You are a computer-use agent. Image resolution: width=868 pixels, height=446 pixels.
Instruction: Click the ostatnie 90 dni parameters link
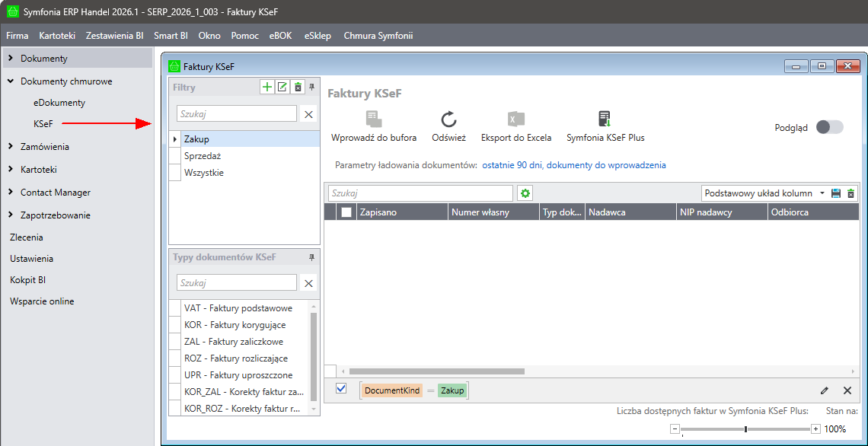click(x=573, y=165)
